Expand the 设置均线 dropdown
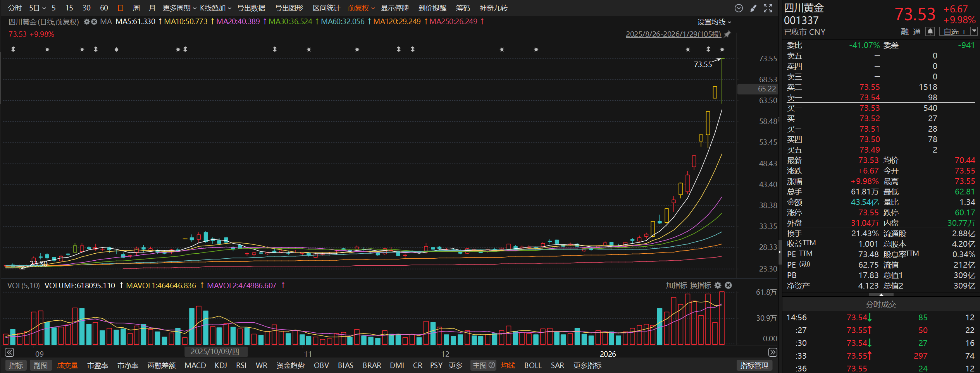The height and width of the screenshot is (373, 980). click(714, 22)
